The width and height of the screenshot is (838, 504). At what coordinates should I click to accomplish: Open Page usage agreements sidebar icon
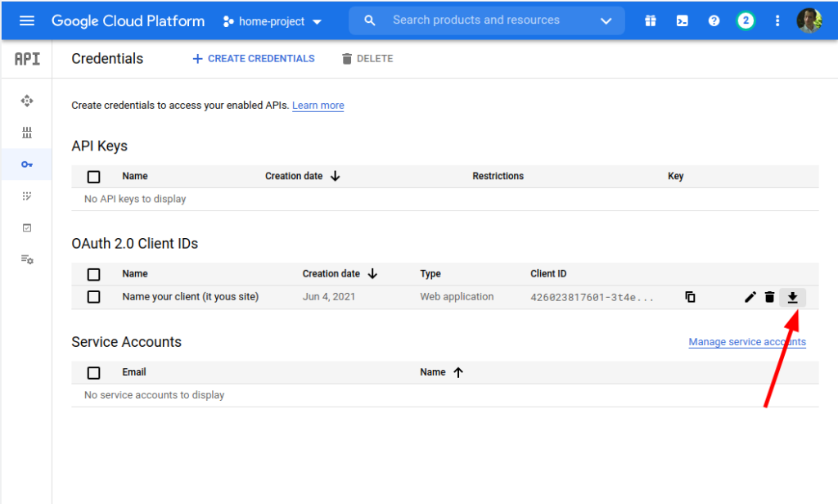[27, 259]
